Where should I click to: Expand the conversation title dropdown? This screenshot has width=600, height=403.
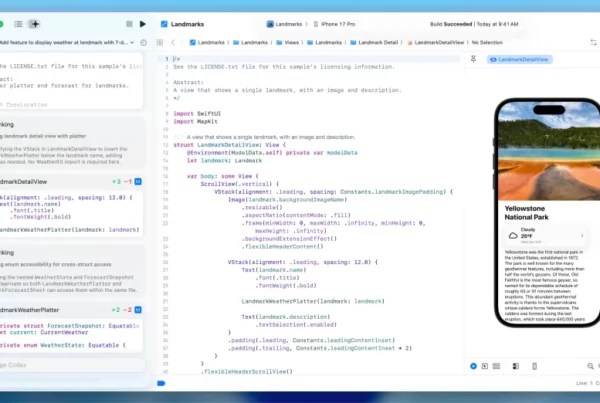(133, 43)
